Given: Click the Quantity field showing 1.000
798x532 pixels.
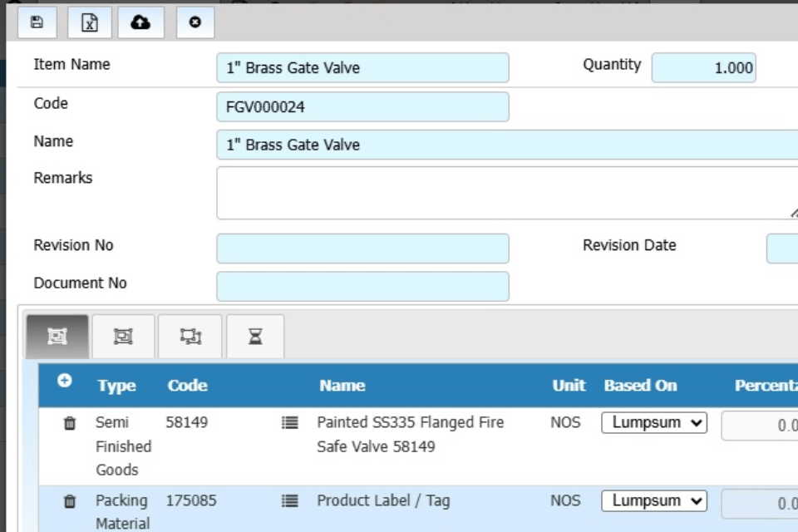Looking at the screenshot, I should tap(703, 67).
